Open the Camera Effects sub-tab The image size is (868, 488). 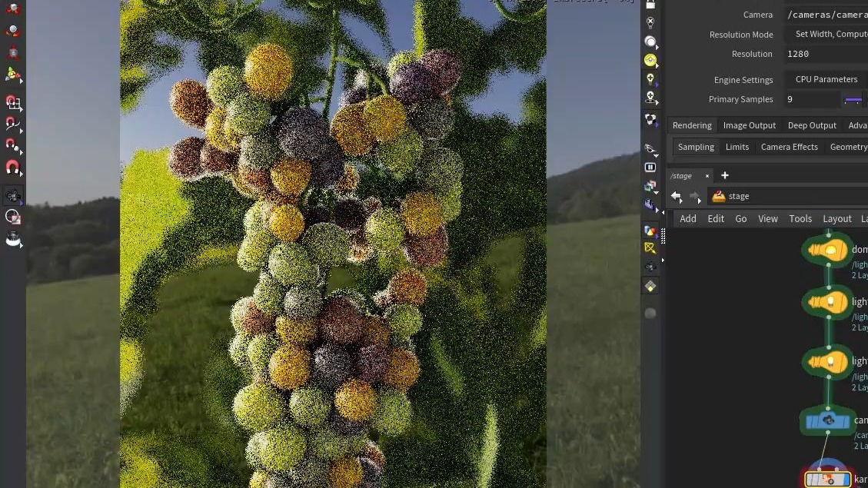click(x=789, y=147)
